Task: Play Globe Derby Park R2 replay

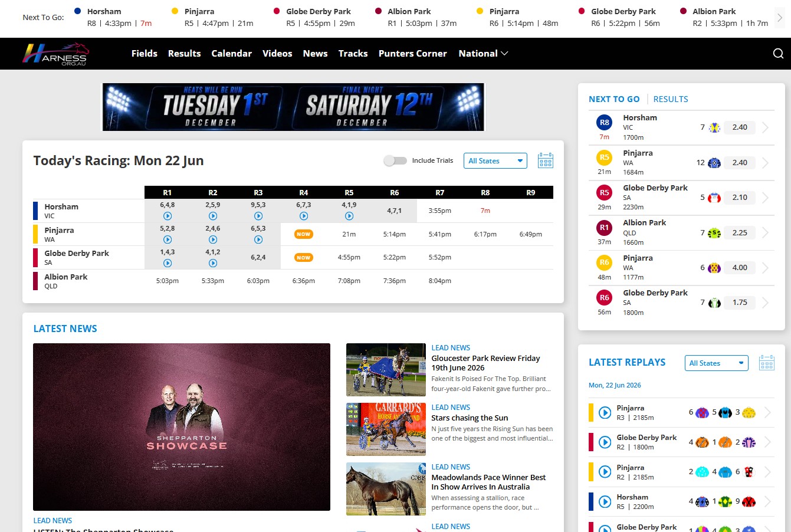Action: tap(213, 263)
